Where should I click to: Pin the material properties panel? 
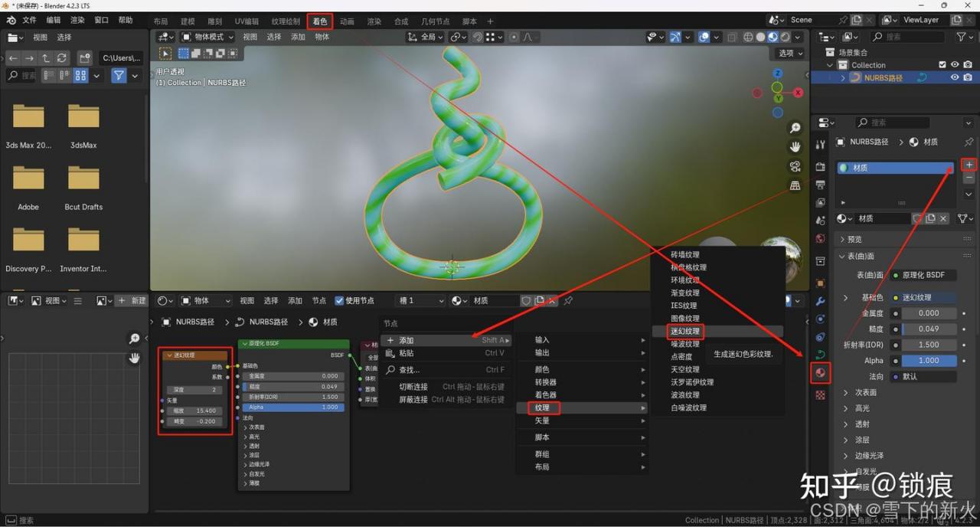pos(969,142)
